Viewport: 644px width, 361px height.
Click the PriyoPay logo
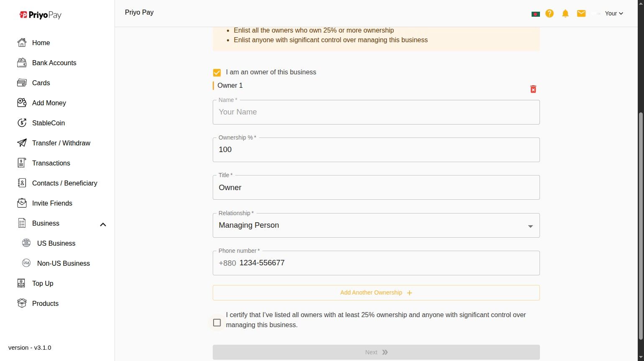click(41, 15)
